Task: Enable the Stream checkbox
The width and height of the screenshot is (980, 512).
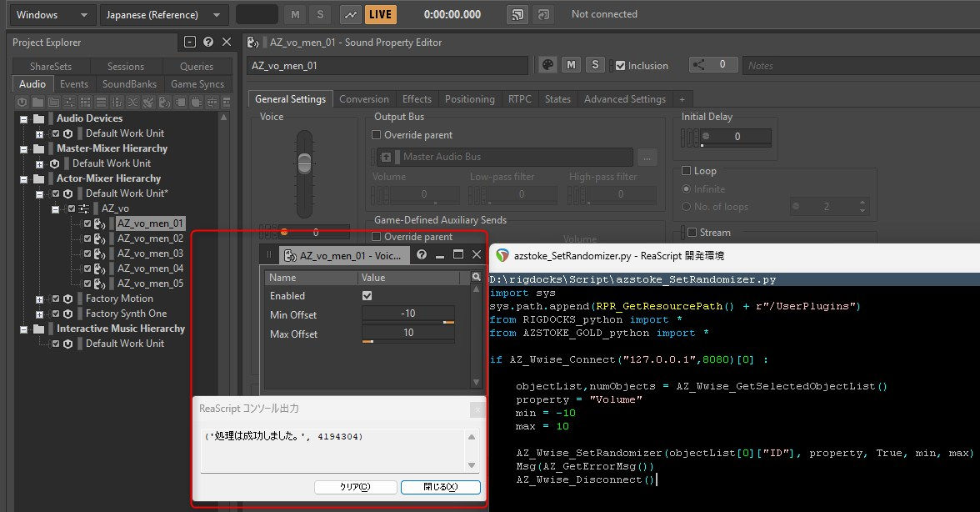Action: click(x=692, y=233)
